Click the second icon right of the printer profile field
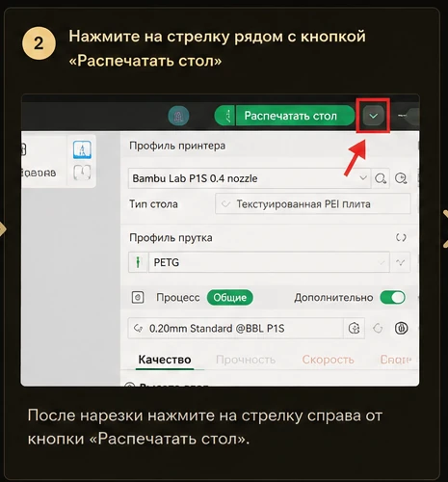This screenshot has width=448, height=482. pos(401,178)
